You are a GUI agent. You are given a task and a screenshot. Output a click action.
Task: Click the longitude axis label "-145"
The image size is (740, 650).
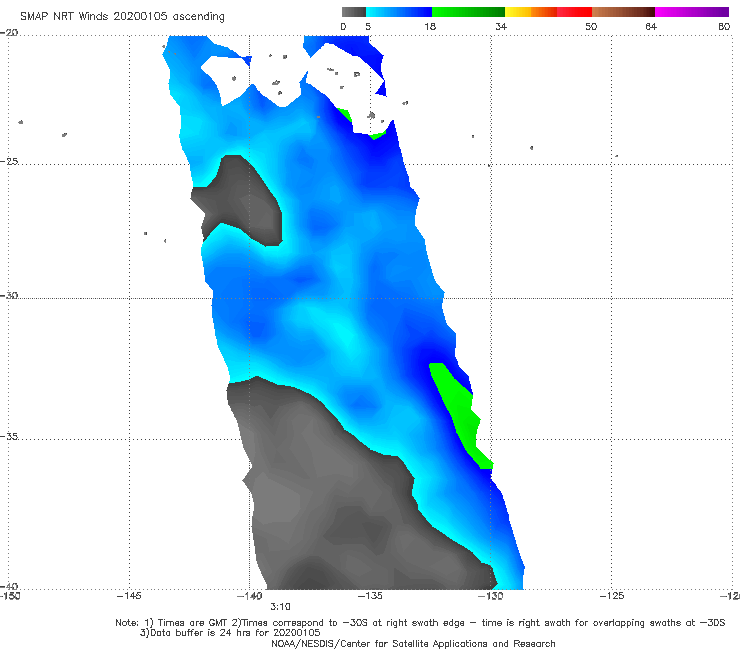click(x=129, y=596)
